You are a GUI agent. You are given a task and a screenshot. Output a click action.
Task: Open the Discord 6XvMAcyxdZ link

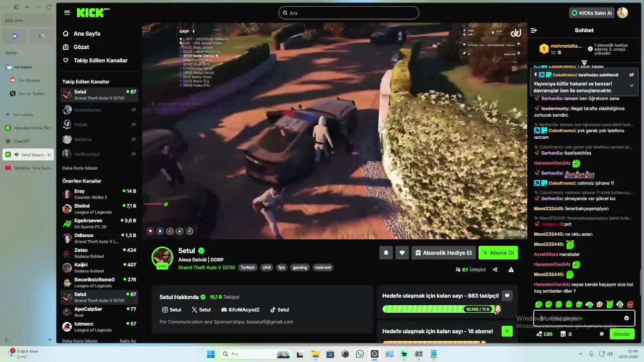240,310
